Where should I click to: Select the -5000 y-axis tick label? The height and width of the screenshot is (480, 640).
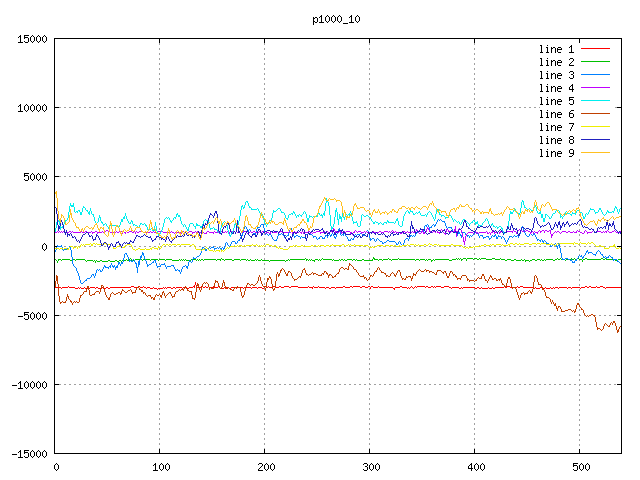point(31,315)
